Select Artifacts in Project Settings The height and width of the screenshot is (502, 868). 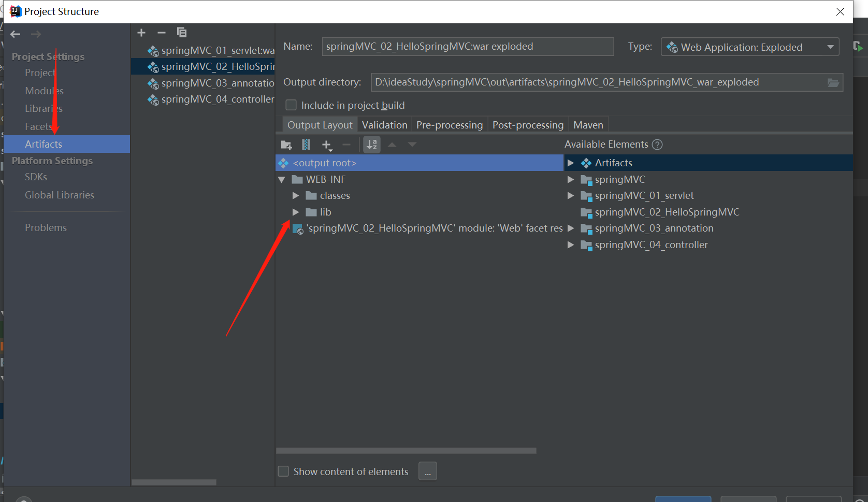point(67,144)
